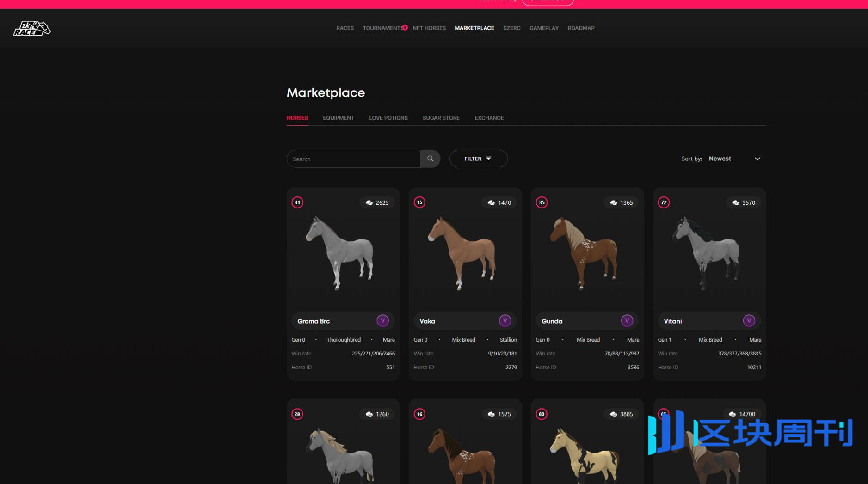
Task: Click win rate 9/10/23/181
Action: click(502, 354)
